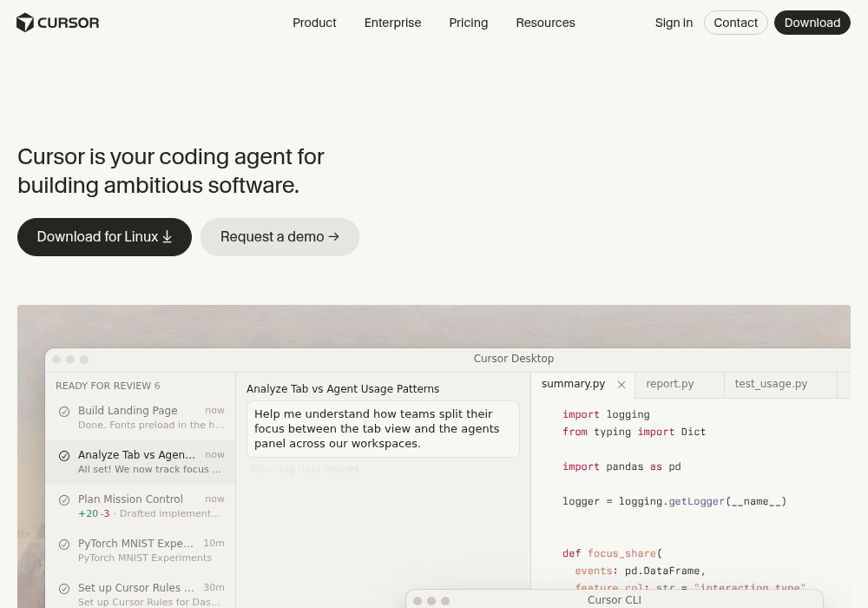Click the check icon beside Plan Mission Control
868x608 pixels.
[x=64, y=500]
